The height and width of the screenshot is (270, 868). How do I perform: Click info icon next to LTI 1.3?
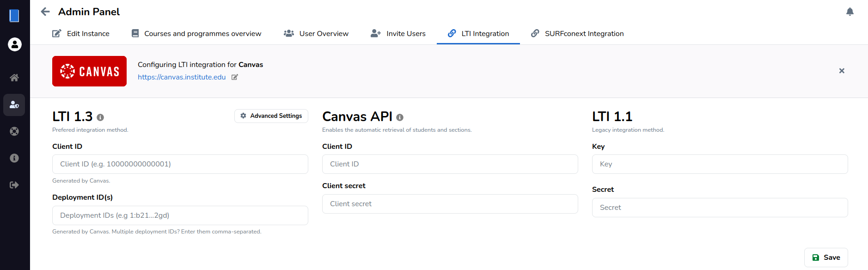coord(100,117)
